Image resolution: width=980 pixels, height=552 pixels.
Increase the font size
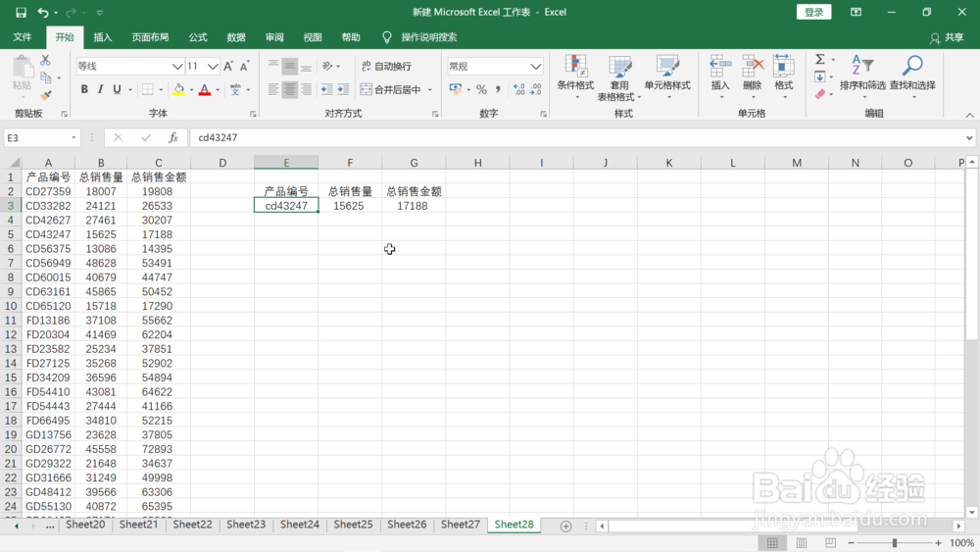click(x=228, y=67)
